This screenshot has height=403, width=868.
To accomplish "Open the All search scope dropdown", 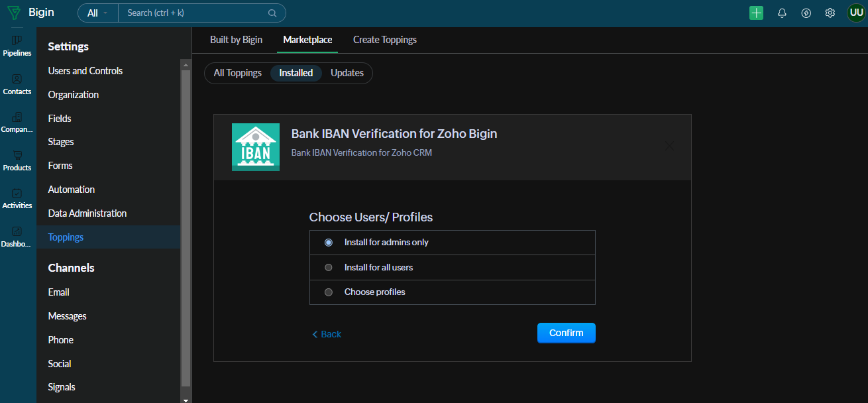I will pos(97,13).
